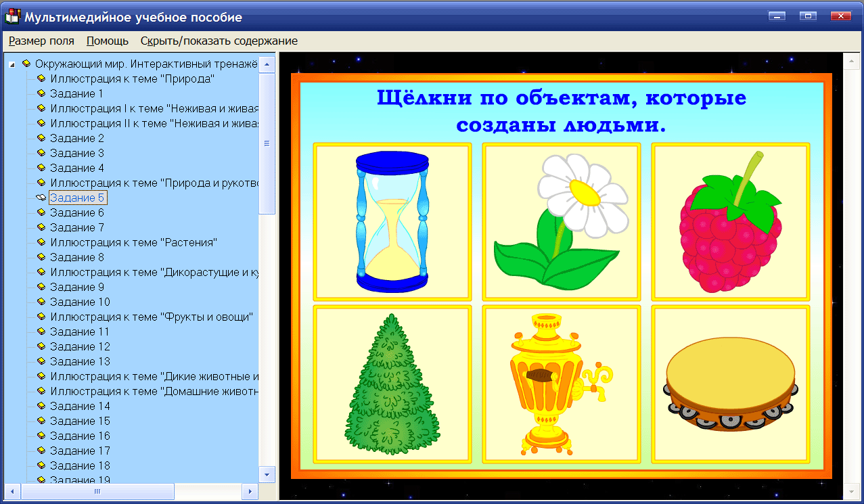
Task: Click the open book icon beside Задание 5
Action: click(41, 198)
